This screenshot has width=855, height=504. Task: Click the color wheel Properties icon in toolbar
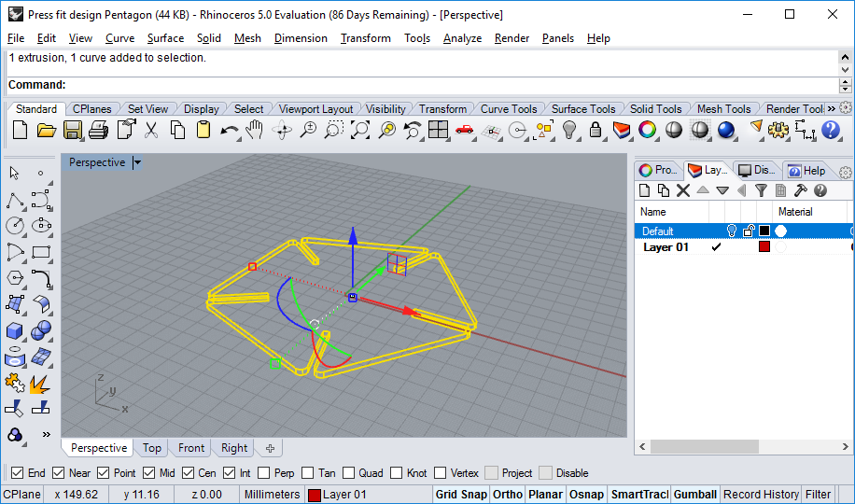pos(648,131)
